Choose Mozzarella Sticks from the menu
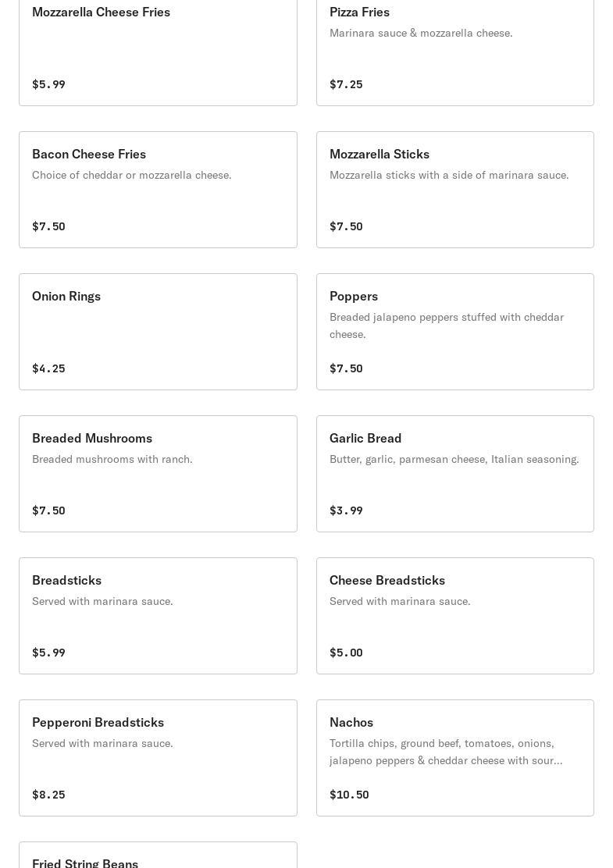613x868 pixels. pyautogui.click(x=454, y=190)
